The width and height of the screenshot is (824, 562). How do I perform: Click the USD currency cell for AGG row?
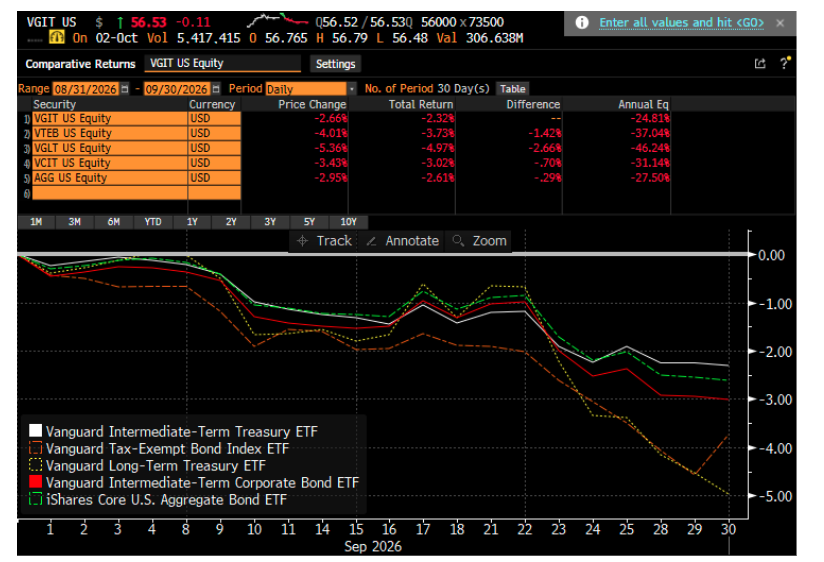tap(214, 178)
